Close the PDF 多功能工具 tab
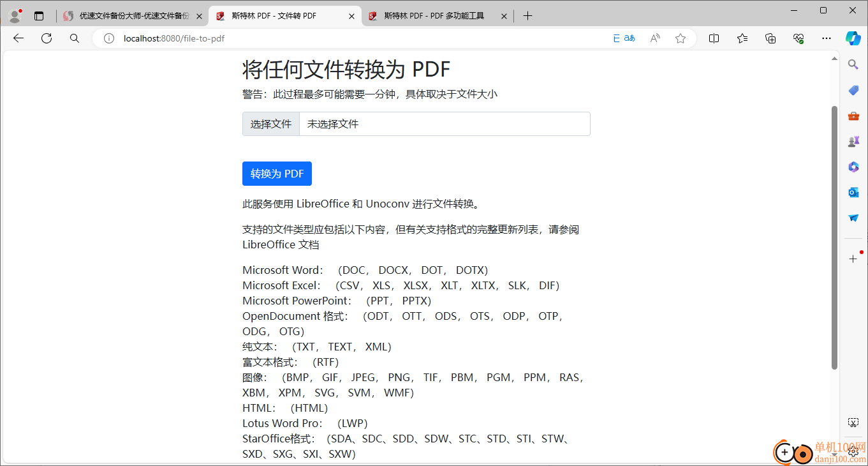Image resolution: width=868 pixels, height=466 pixels. pyautogui.click(x=504, y=16)
